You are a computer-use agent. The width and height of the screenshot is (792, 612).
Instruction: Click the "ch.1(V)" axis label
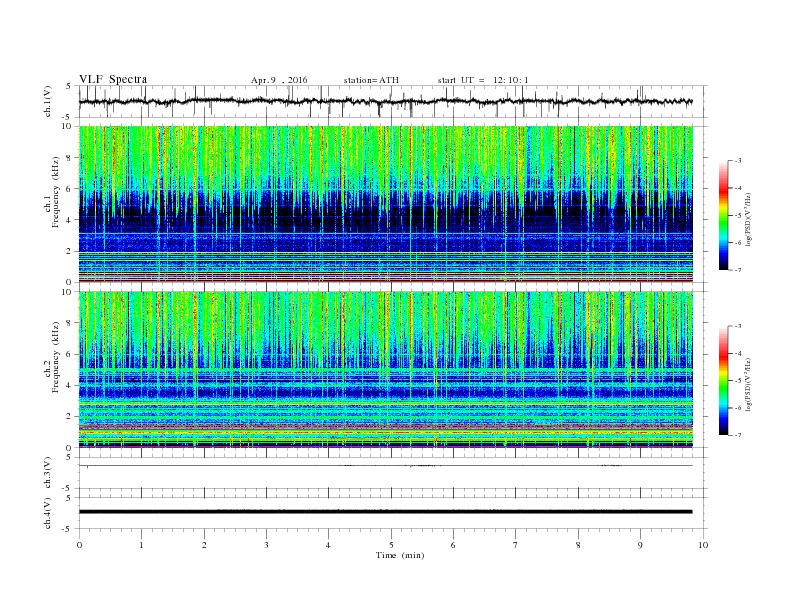[x=48, y=103]
